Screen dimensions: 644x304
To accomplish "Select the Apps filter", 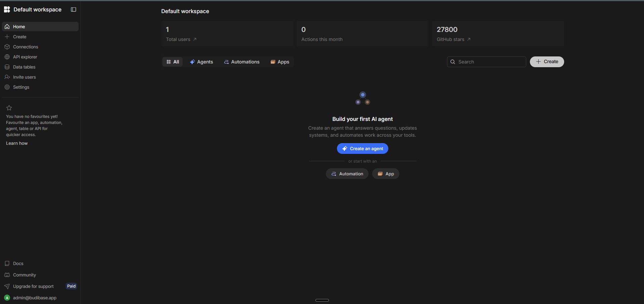I will coord(280,62).
